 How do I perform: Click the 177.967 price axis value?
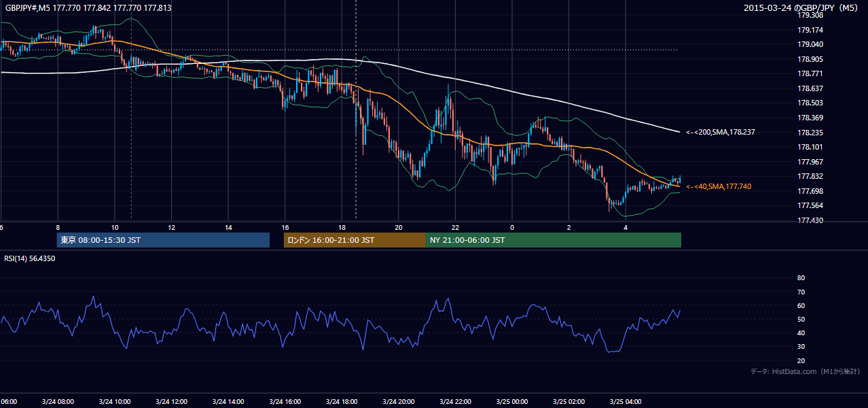(809, 162)
